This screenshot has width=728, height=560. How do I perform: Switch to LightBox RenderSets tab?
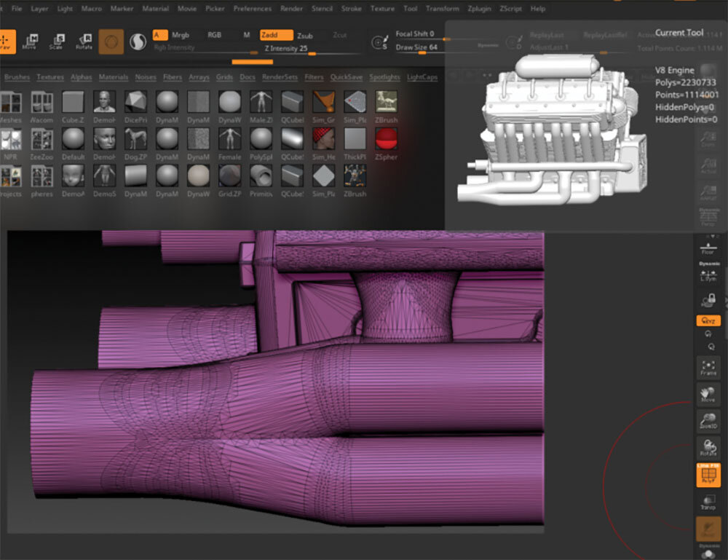coord(280,77)
